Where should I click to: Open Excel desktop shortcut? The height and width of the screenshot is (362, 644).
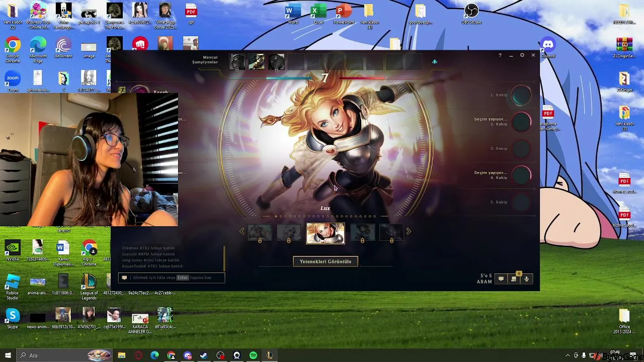(x=318, y=14)
